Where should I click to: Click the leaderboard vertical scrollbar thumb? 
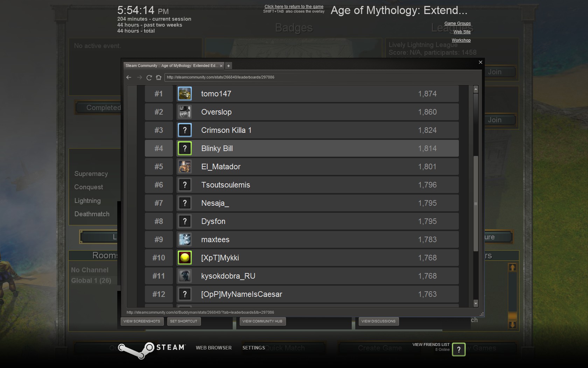coord(476,204)
